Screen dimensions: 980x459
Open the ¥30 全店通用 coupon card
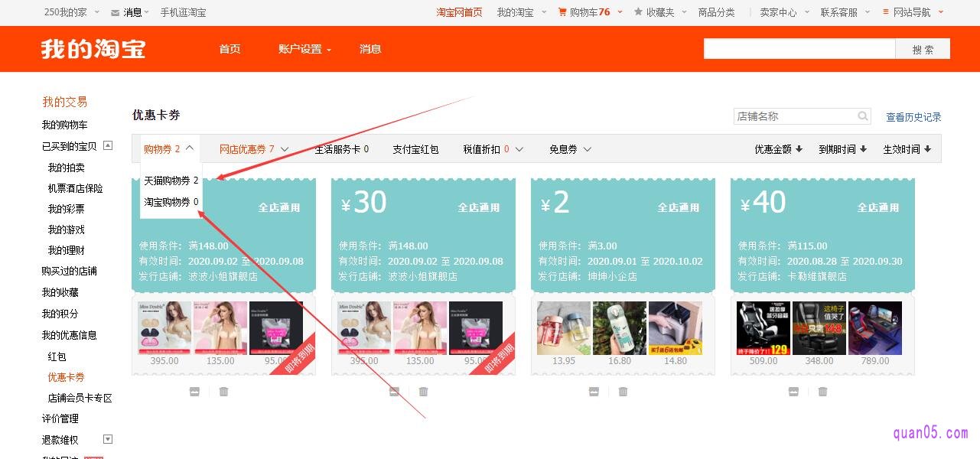tap(423, 235)
